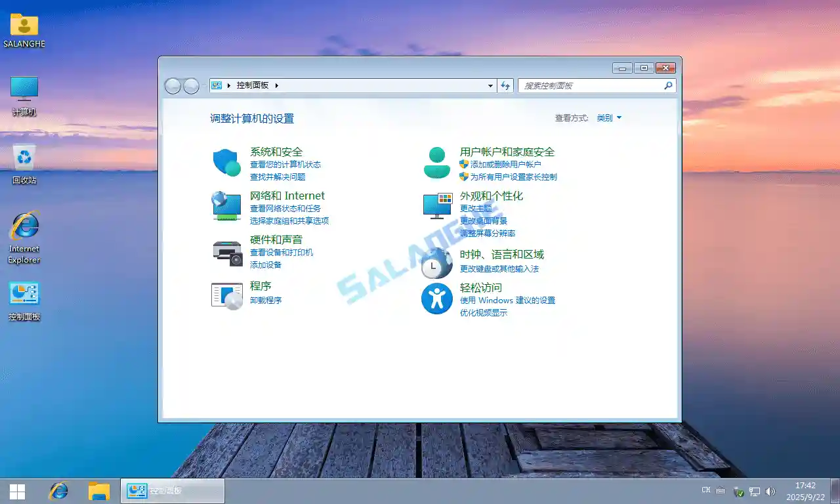The image size is (840, 504).
Task: Click the CH language indicator in taskbar
Action: pos(705,490)
